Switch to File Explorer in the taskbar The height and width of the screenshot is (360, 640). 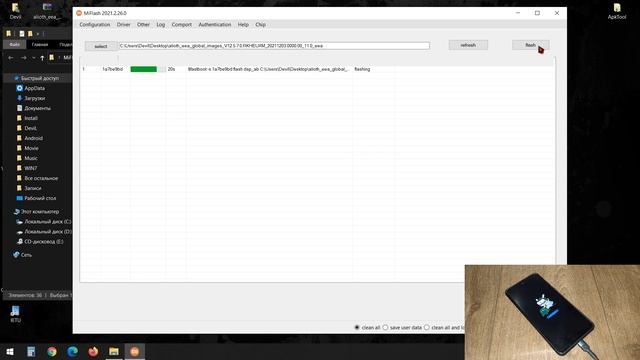(114, 351)
